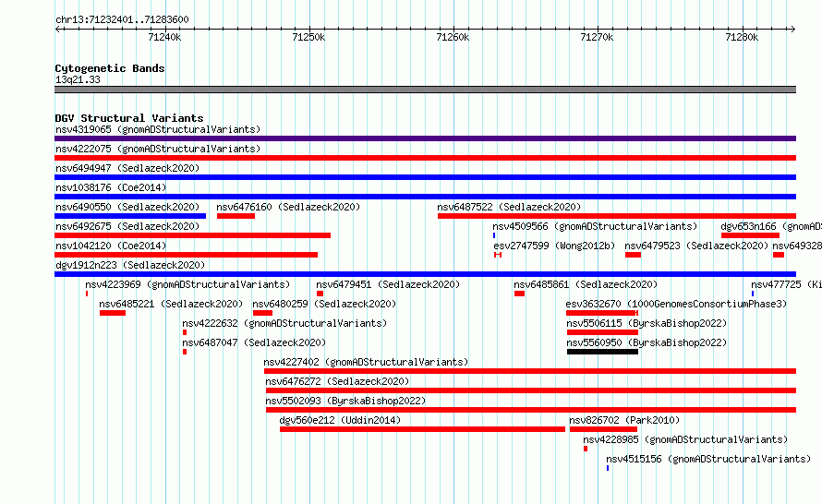Screen dimensions: 822x504
Task: Open esv3632670 1000GenomesConsortiumPhase3 label
Action: [676, 304]
